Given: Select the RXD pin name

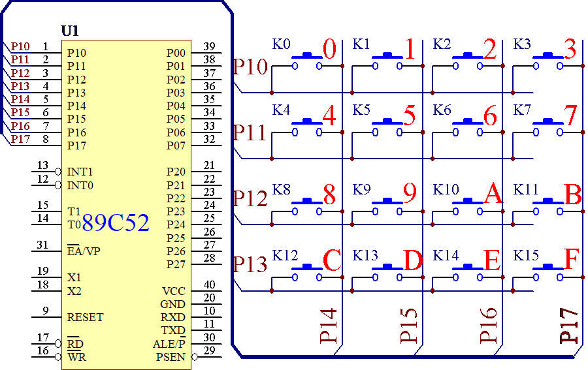Looking at the screenshot, I should [173, 317].
